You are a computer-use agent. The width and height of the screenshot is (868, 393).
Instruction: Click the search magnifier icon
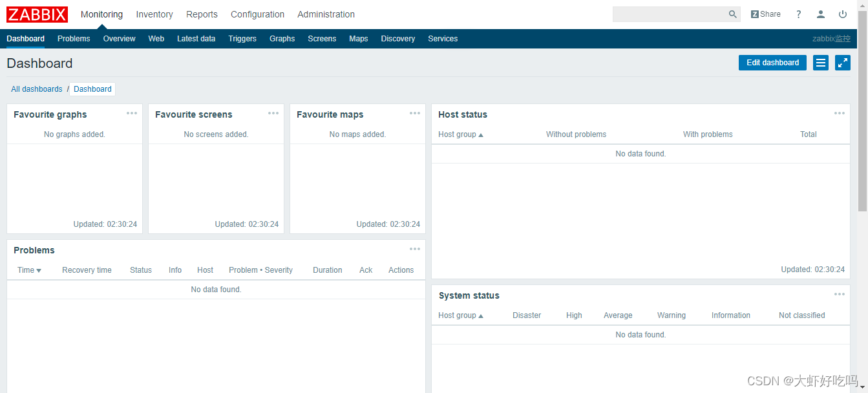(732, 14)
